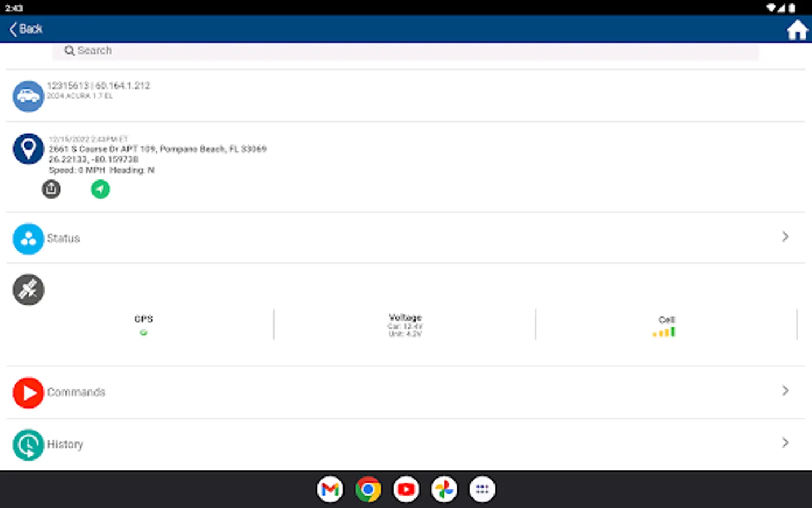
Task: Share the vehicle location
Action: [51, 189]
